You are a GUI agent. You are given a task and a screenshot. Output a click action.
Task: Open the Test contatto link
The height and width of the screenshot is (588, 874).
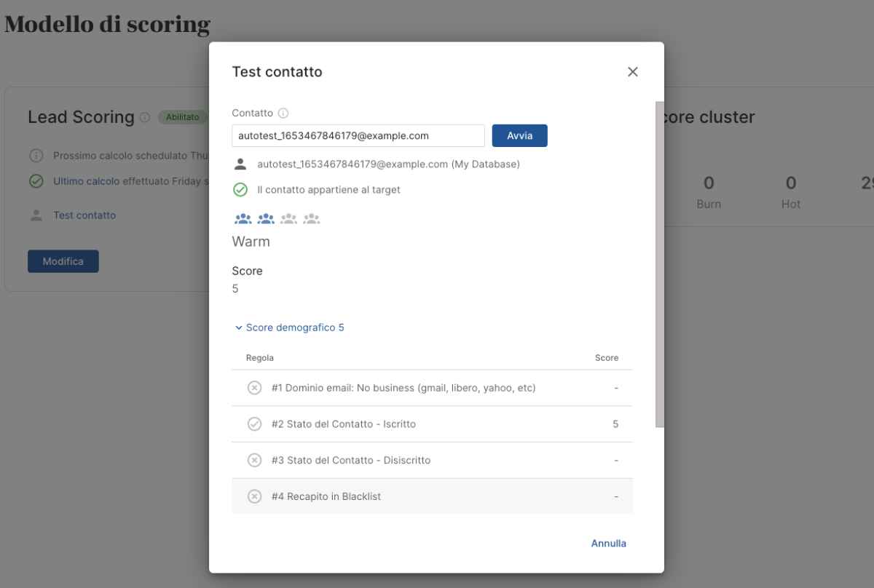(x=84, y=215)
